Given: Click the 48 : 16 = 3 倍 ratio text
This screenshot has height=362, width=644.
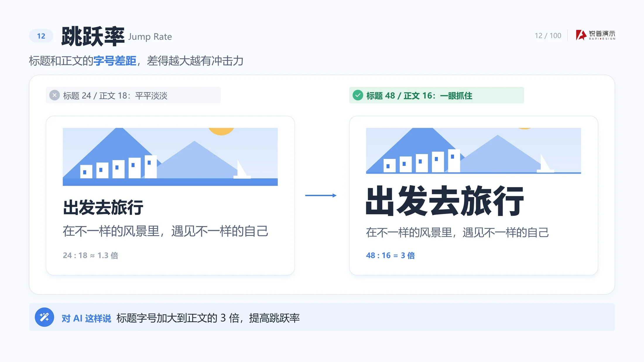Looking at the screenshot, I should 390,256.
